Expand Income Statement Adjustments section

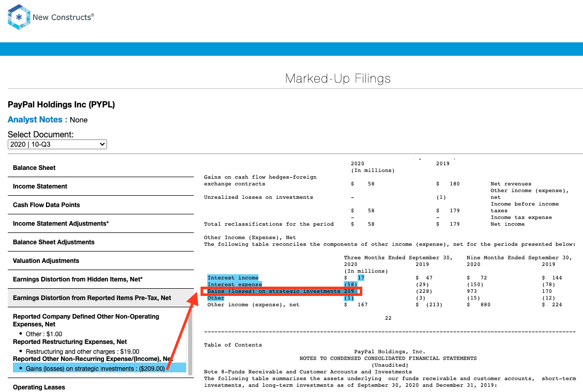pyautogui.click(x=101, y=224)
